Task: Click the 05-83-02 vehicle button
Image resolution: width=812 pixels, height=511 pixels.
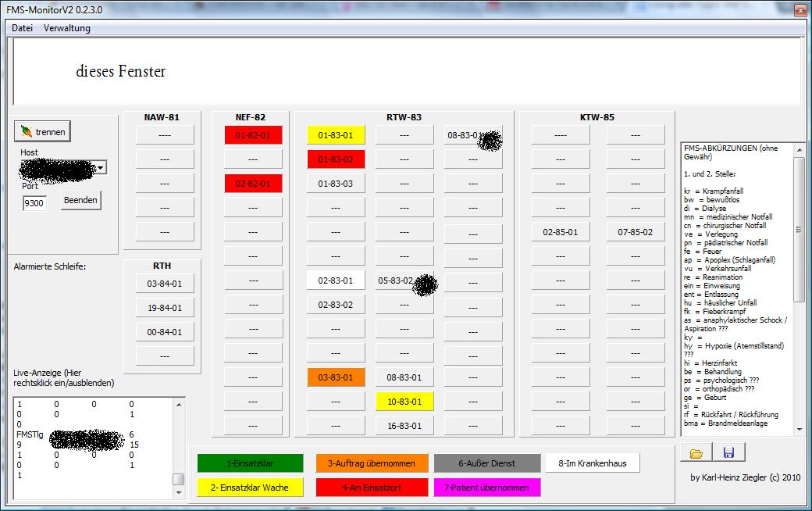Action: pos(404,281)
